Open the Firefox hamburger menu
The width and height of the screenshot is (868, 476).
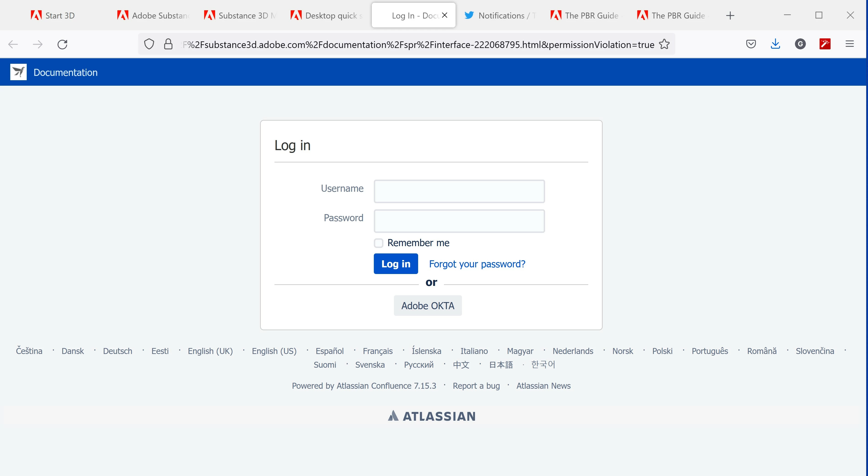click(850, 44)
